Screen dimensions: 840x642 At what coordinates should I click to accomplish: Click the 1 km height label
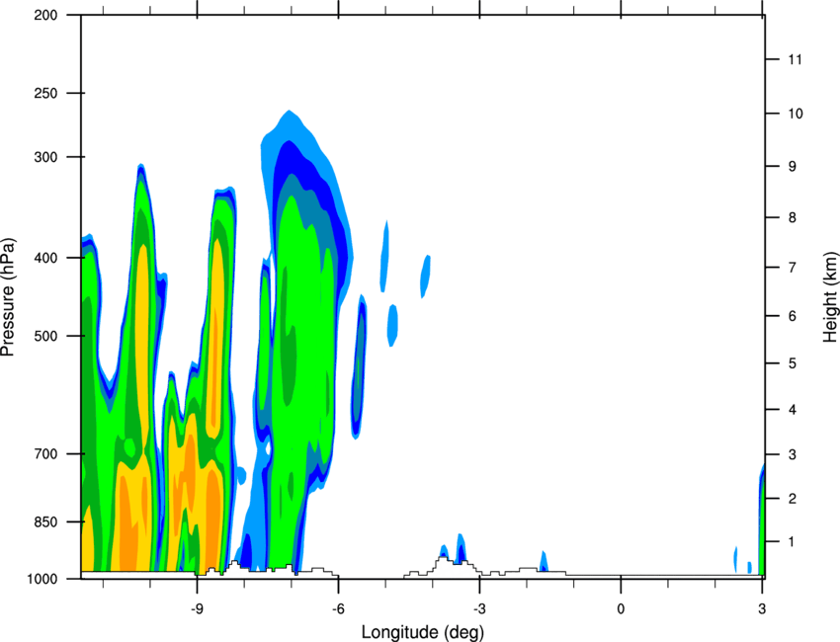pos(792,542)
